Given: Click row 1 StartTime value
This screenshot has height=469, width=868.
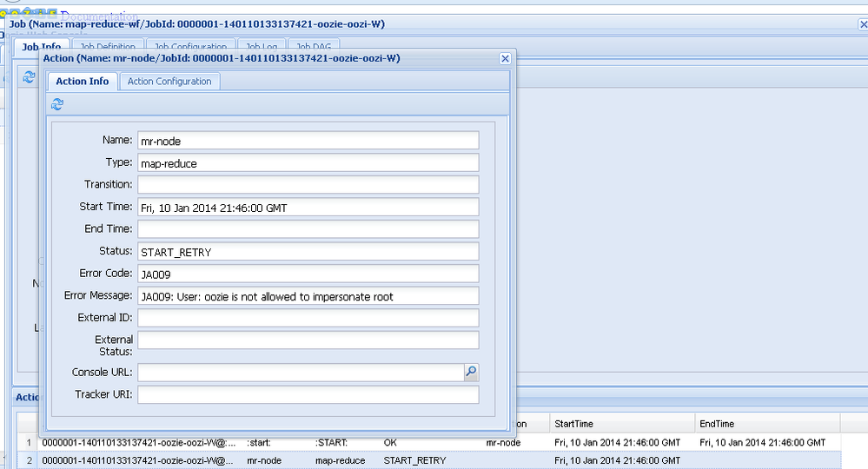Looking at the screenshot, I should coord(617,442).
